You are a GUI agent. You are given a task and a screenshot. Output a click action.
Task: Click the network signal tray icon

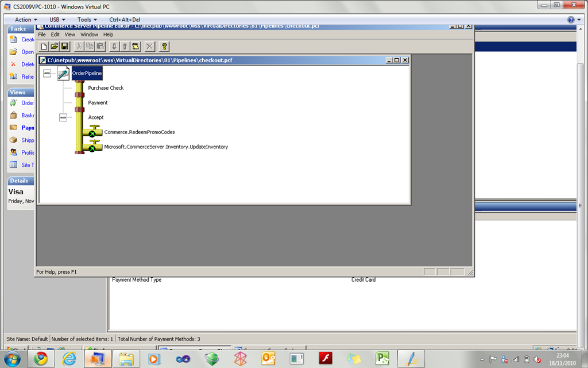(x=515, y=360)
